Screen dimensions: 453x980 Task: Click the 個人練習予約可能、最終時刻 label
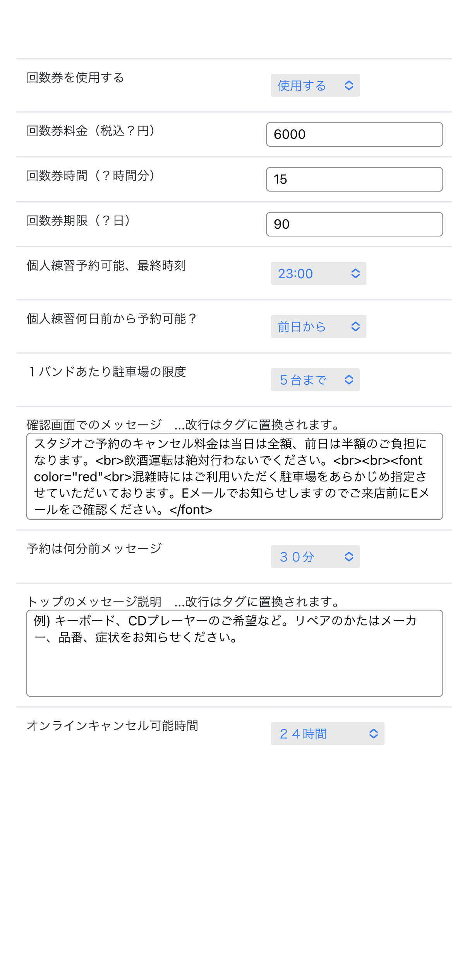(x=106, y=266)
